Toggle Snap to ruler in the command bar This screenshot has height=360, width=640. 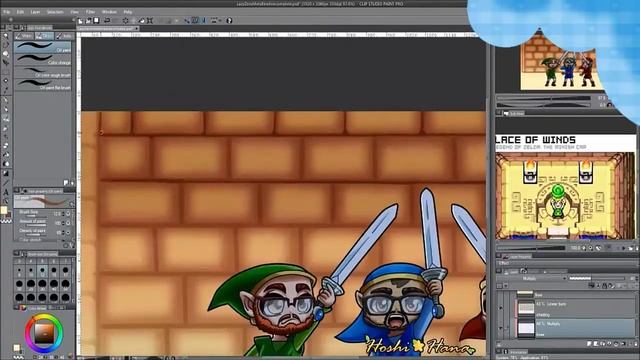point(187,20)
